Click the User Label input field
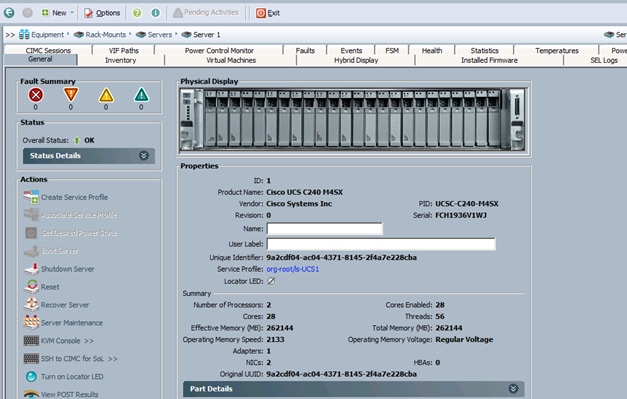Viewport: 627px width, 399px height. tap(381, 244)
